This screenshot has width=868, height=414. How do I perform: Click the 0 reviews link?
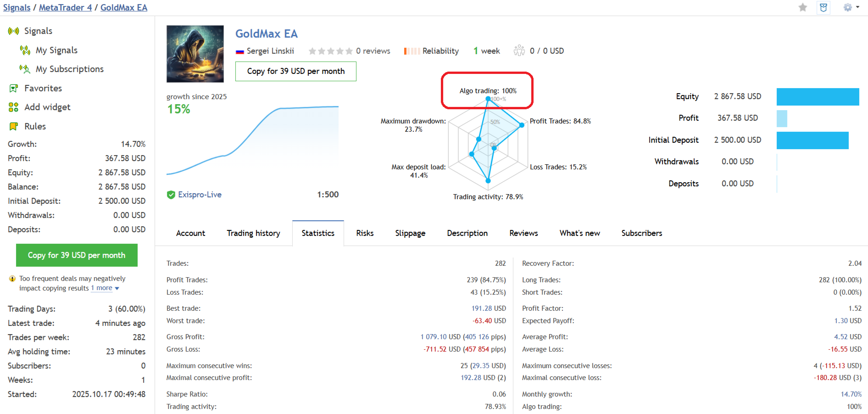coord(373,51)
